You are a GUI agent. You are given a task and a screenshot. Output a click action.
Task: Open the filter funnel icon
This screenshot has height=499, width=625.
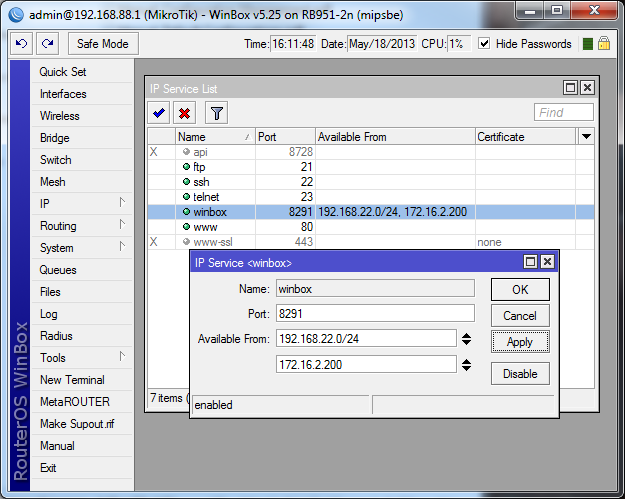pos(216,113)
